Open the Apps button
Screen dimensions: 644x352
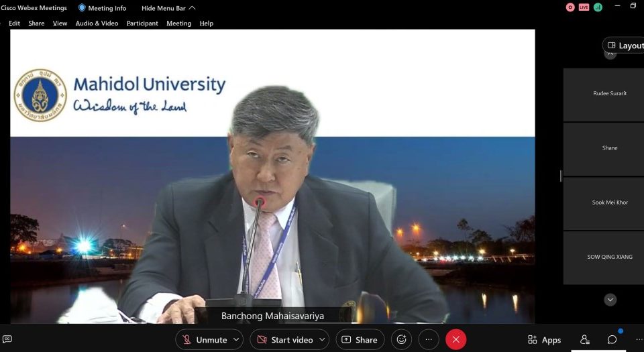point(544,340)
